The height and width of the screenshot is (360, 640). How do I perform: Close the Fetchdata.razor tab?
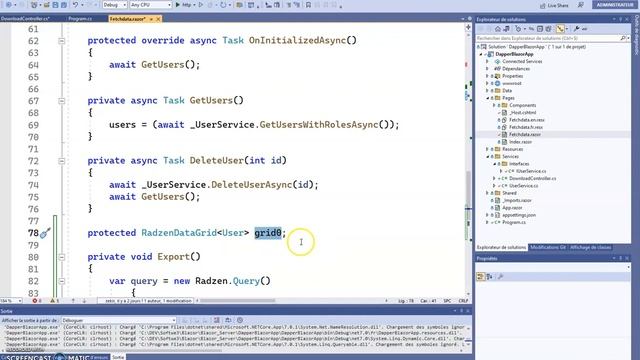158,19
